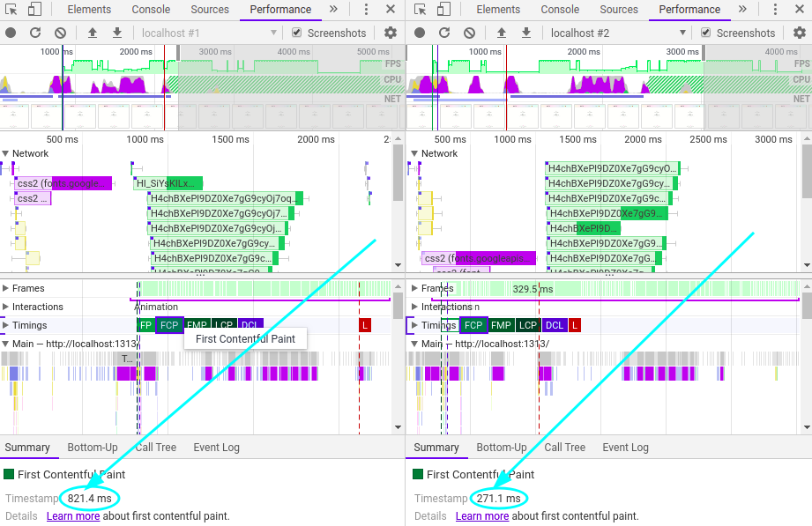The width and height of the screenshot is (812, 526).
Task: Click overview window right handle in left timeline
Action: [x=178, y=53]
